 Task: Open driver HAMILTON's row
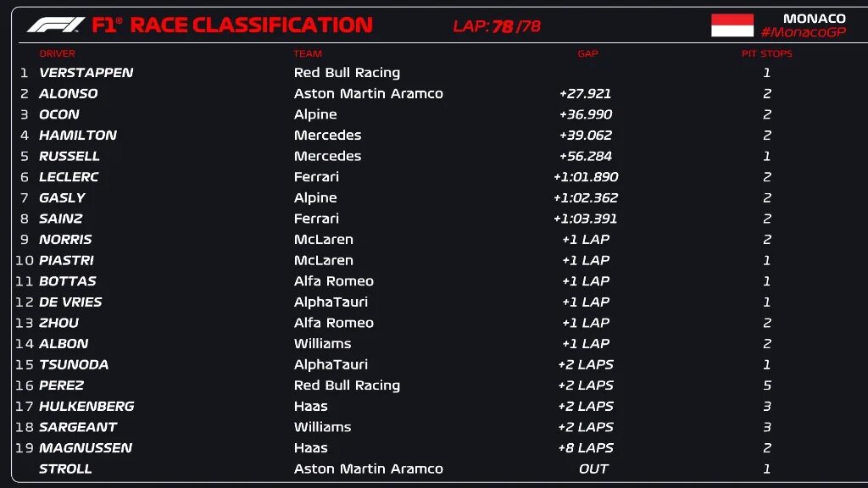[78, 135]
